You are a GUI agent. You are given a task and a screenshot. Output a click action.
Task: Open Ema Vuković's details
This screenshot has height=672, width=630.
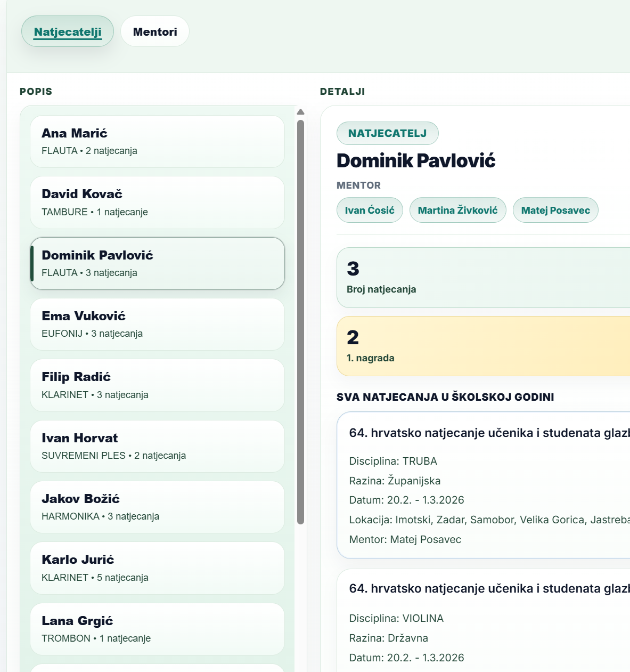coord(157,324)
